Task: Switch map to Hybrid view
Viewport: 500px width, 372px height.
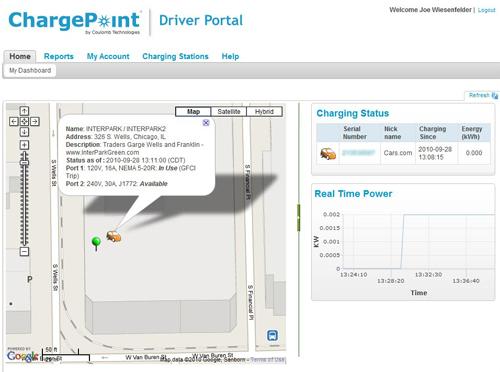Action: (264, 112)
